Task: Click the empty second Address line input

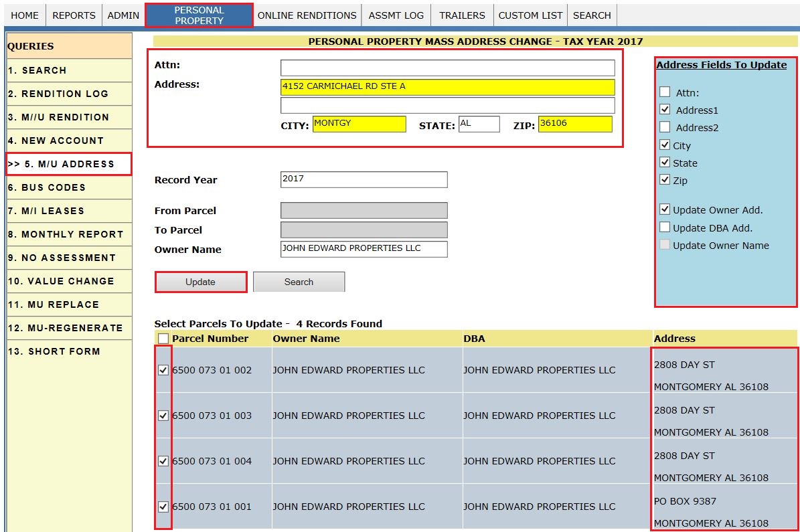Action: coord(447,106)
